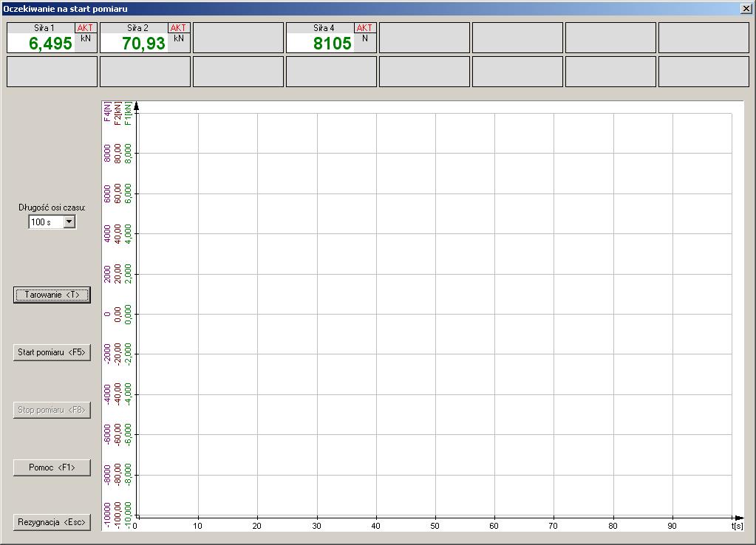756x545 pixels.
Task: Click the AKT indicator of Siła 1
Action: click(x=85, y=28)
